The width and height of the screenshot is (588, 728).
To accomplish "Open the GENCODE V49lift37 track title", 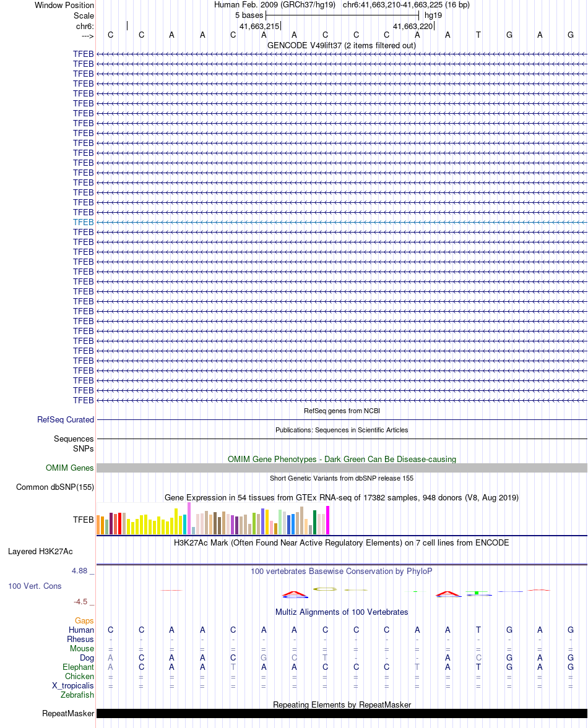I will 342,46.
